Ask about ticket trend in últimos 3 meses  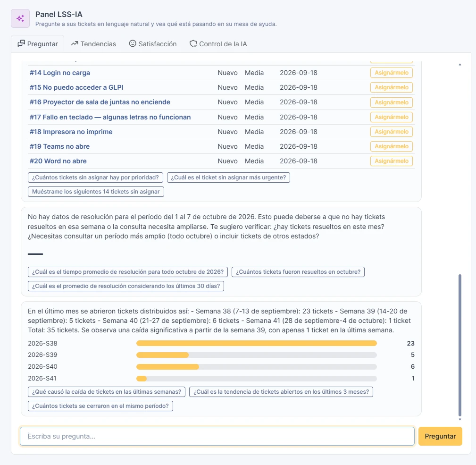(x=281, y=392)
